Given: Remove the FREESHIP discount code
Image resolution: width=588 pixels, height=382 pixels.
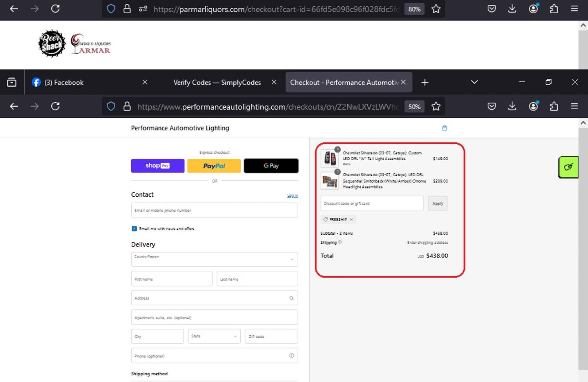Looking at the screenshot, I should [351, 219].
